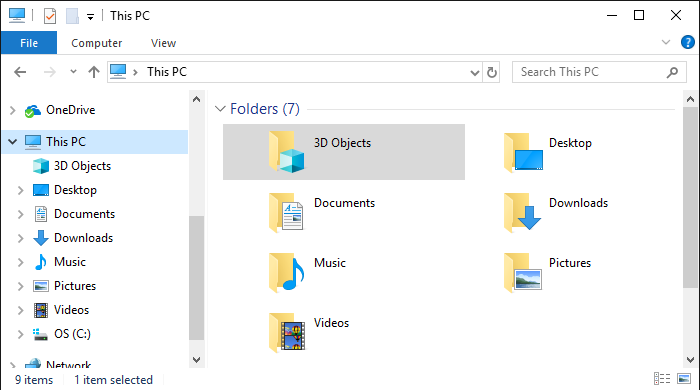Select the Downloads folder icon in main pane
The image size is (700, 390).
click(522, 212)
